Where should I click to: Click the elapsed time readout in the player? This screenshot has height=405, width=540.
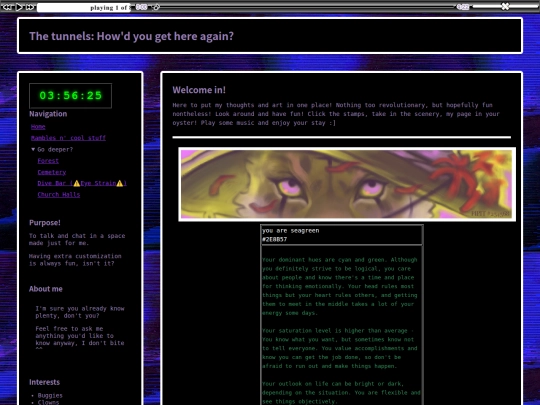click(x=141, y=7)
